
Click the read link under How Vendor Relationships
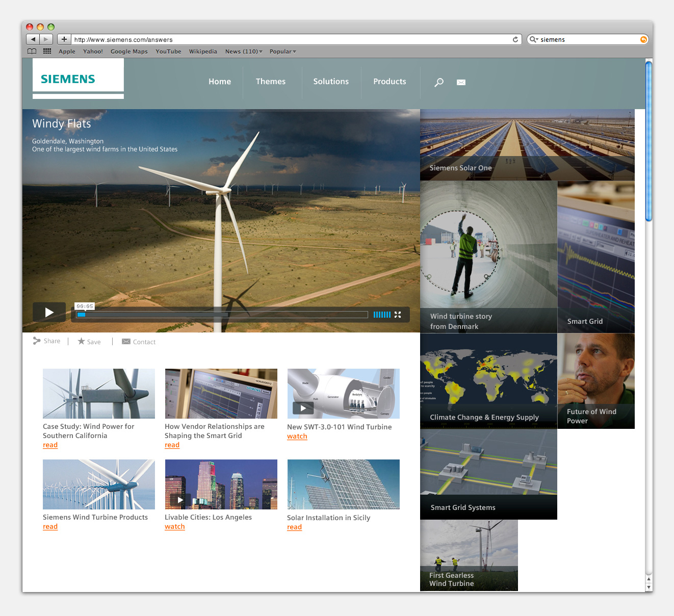point(172,445)
